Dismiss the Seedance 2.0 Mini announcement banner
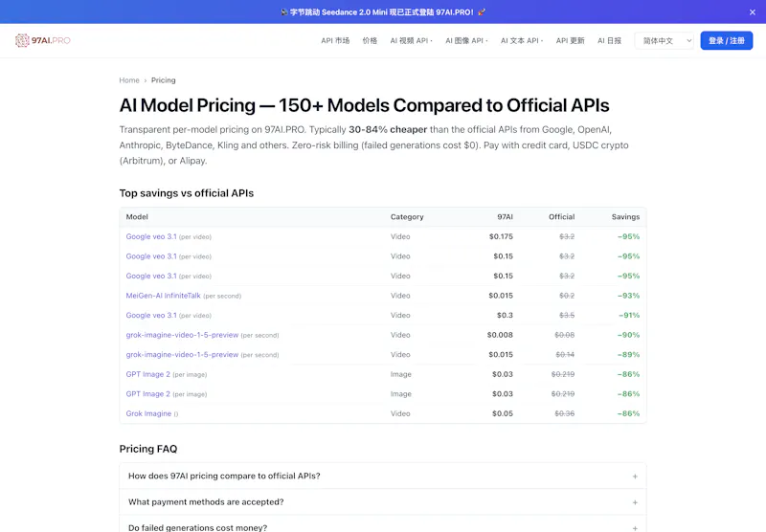Viewport: 766px width, 532px height. [753, 12]
